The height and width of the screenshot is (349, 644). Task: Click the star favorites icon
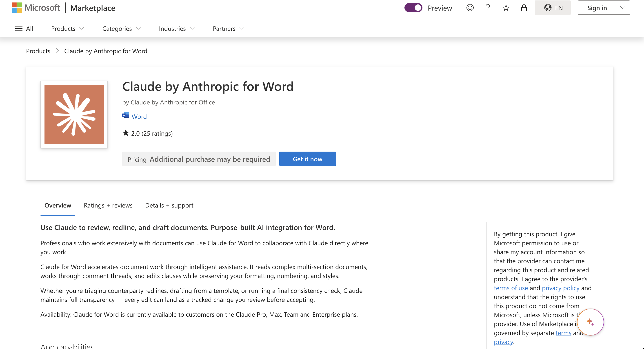[506, 8]
